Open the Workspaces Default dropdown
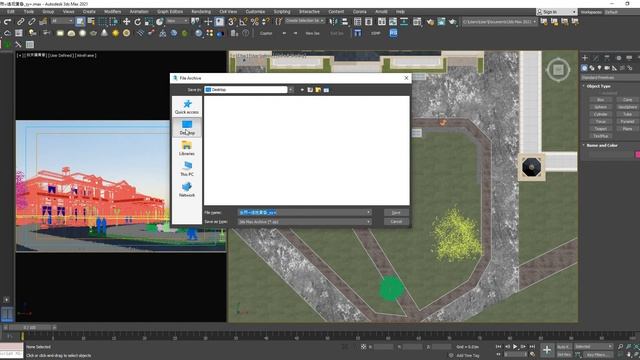Screen dimensions: 640x360 pos(621,12)
